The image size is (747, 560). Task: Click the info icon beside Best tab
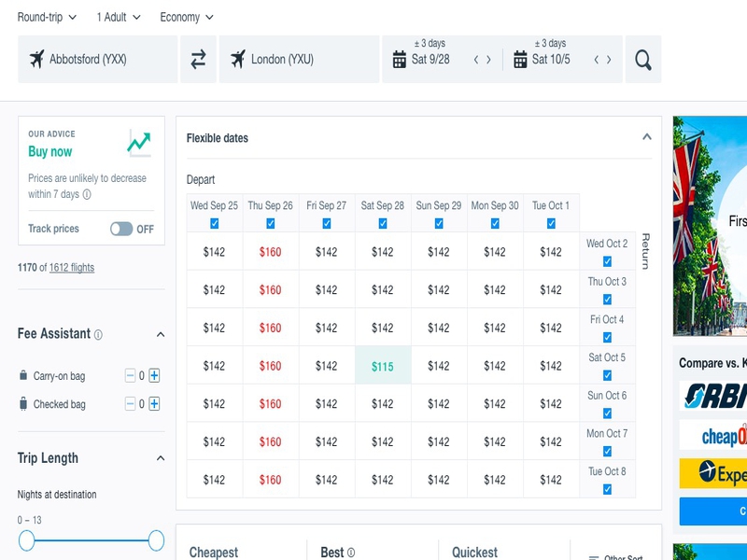coord(351,553)
